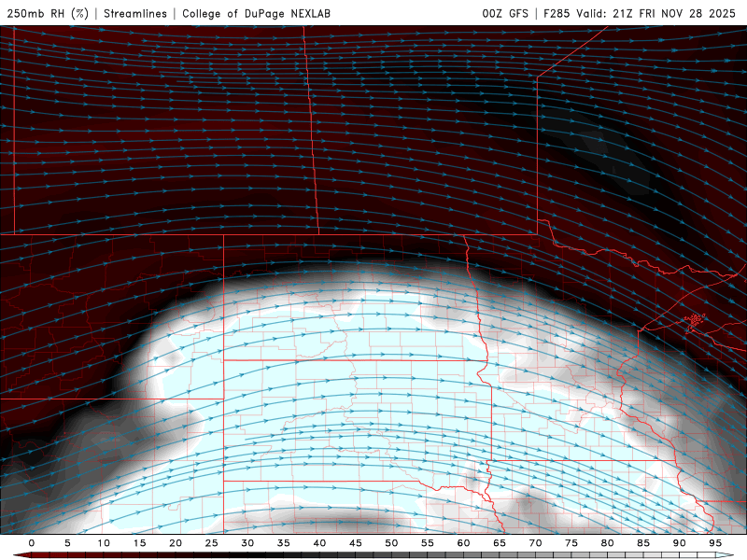This screenshot has height=560, width=747.
Task: Click the "Streamlines" label in header
Action: click(x=135, y=13)
